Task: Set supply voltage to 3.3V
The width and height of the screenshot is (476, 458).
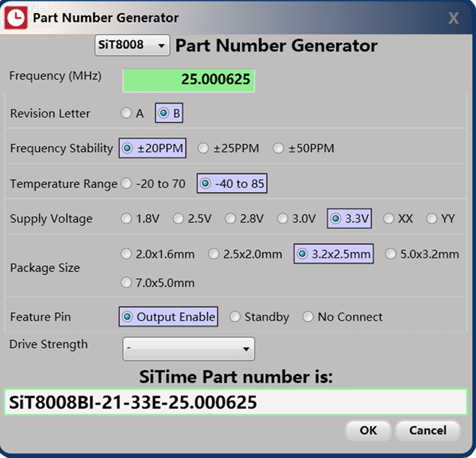Action: [x=349, y=218]
